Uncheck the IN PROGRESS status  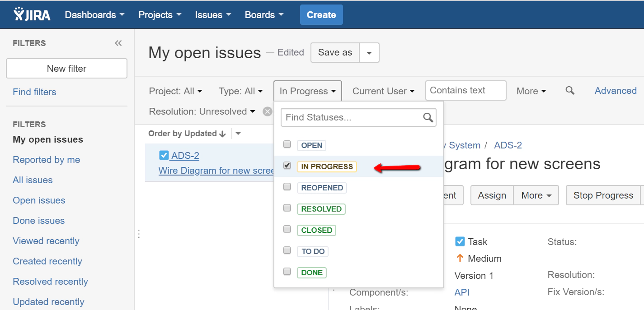point(287,167)
